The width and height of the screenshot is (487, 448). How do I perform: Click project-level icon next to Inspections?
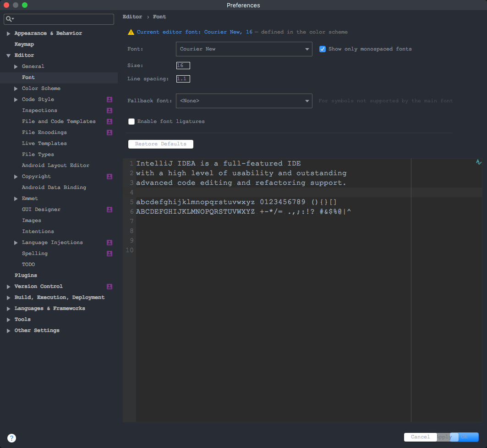coord(109,111)
